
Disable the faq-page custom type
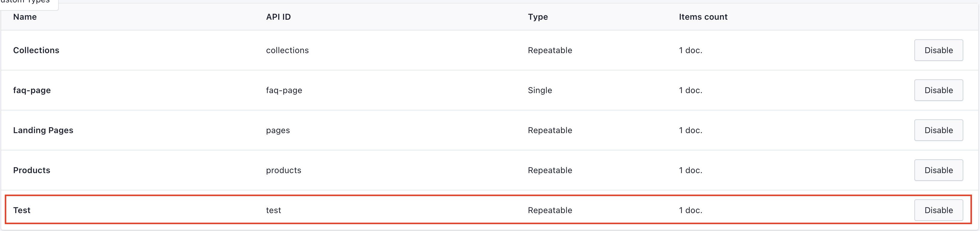[x=938, y=90]
